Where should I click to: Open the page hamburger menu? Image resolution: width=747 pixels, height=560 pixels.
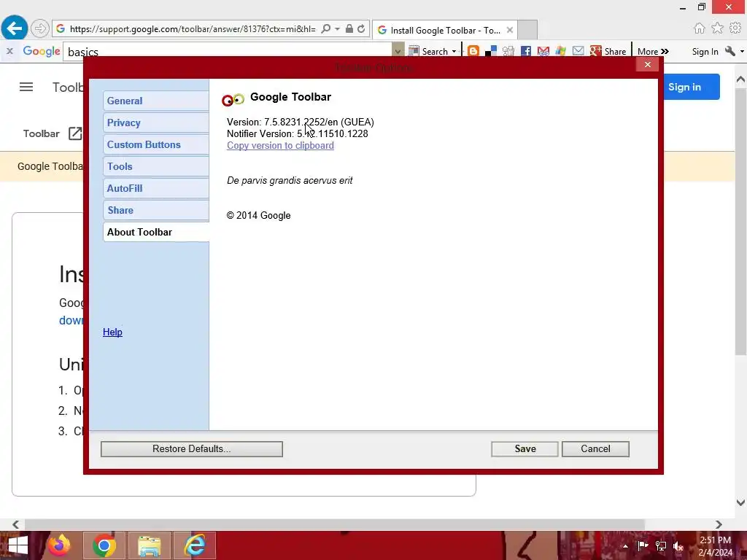[x=26, y=87]
